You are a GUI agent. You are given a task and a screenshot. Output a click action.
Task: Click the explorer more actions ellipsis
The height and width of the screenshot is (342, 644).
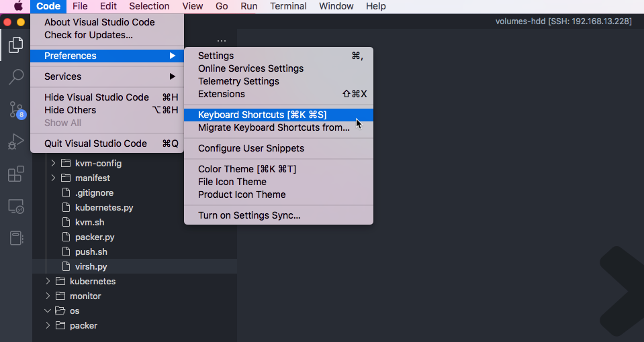[222, 41]
